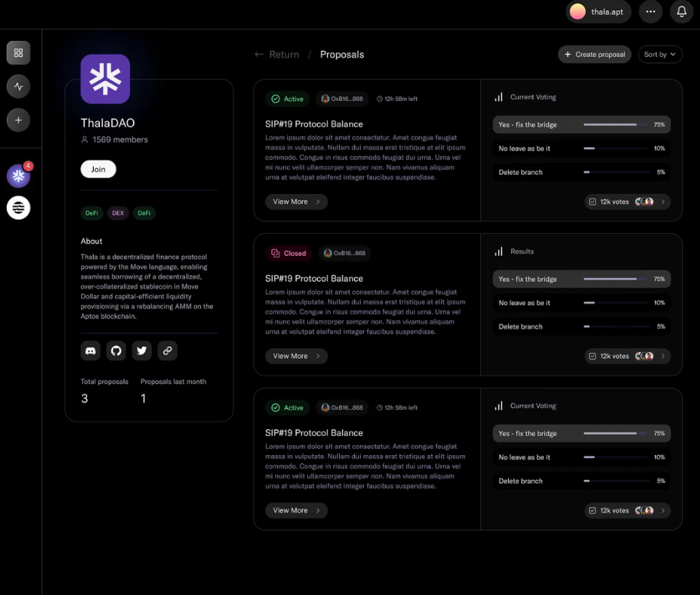Click View More on the closed proposal
The image size is (700, 595).
click(x=297, y=356)
